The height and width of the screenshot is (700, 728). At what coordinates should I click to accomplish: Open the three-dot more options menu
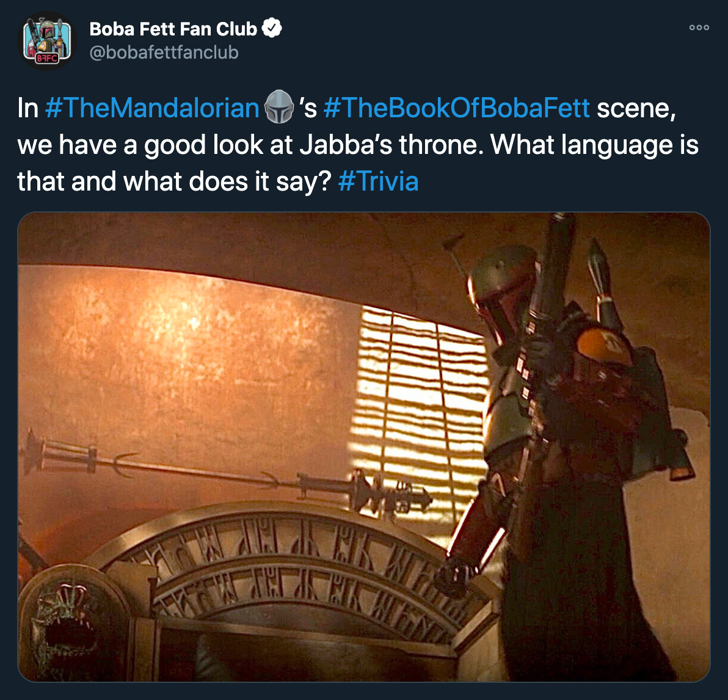click(x=699, y=27)
